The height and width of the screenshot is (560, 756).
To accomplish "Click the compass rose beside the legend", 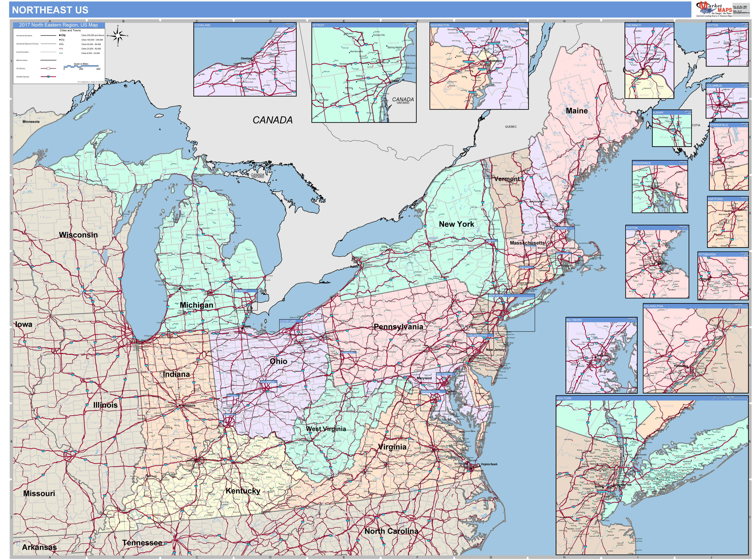I will (118, 35).
